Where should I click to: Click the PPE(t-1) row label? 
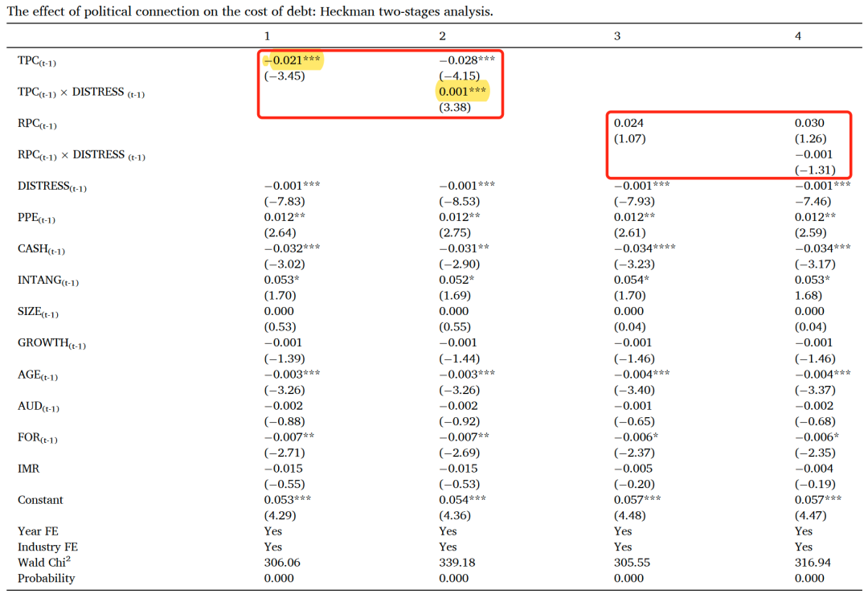[x=36, y=218]
